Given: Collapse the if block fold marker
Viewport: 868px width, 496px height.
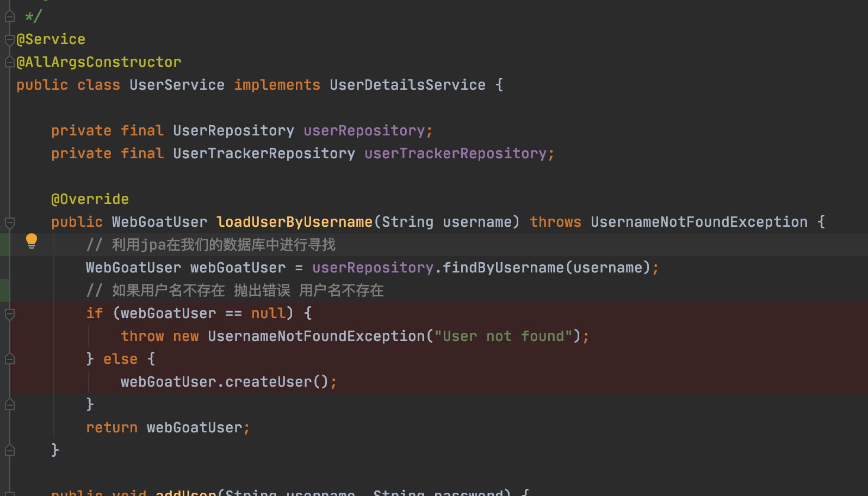Looking at the screenshot, I should pyautogui.click(x=9, y=314).
